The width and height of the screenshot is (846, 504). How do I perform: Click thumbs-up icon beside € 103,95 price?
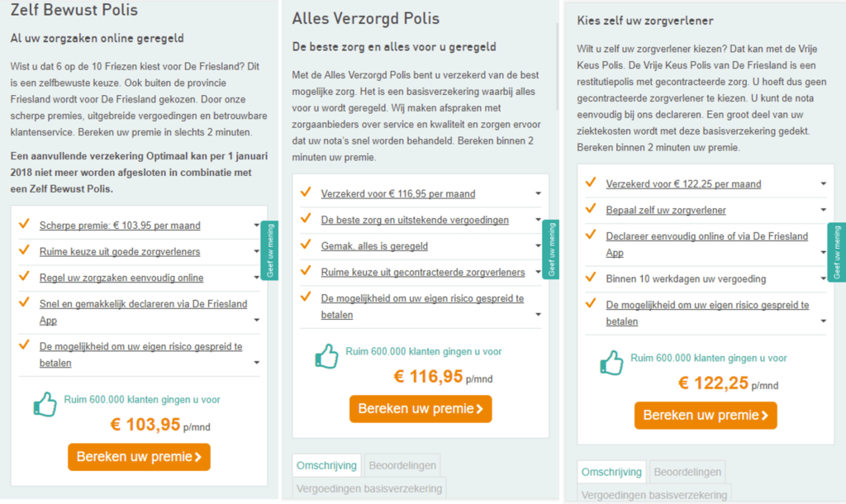coord(45,404)
